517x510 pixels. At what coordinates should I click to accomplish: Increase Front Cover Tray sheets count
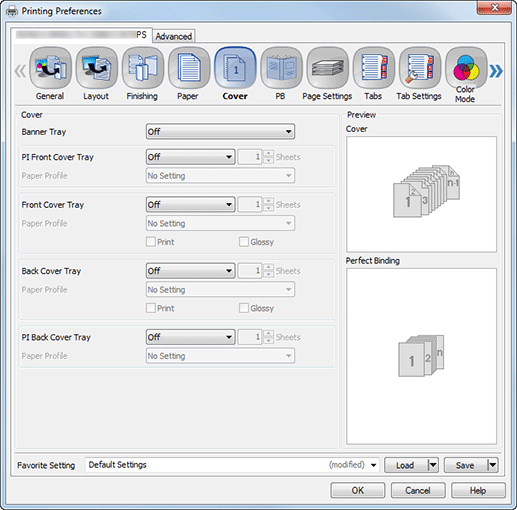pyautogui.click(x=268, y=201)
